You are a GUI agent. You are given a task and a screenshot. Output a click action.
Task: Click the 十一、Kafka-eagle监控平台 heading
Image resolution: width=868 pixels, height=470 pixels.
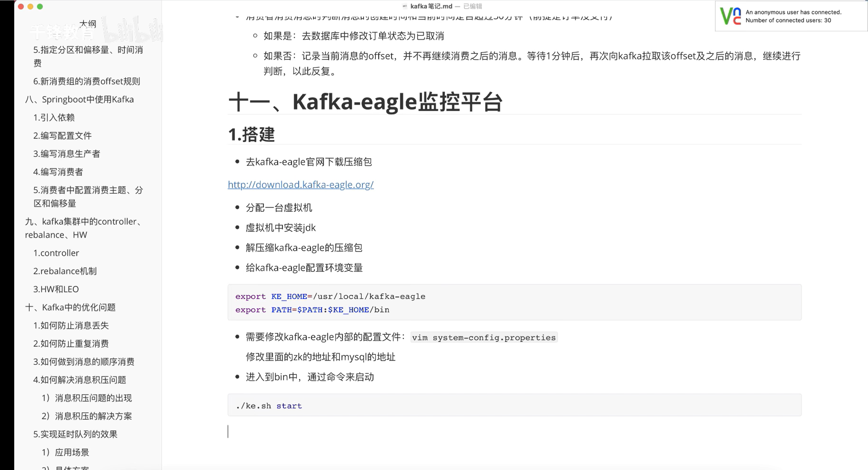coord(365,102)
